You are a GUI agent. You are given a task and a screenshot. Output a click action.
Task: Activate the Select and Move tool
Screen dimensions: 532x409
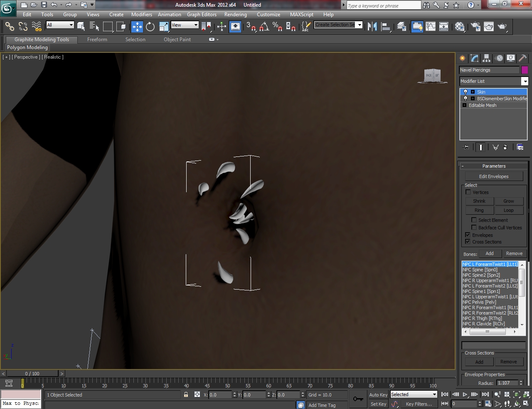[x=137, y=27]
